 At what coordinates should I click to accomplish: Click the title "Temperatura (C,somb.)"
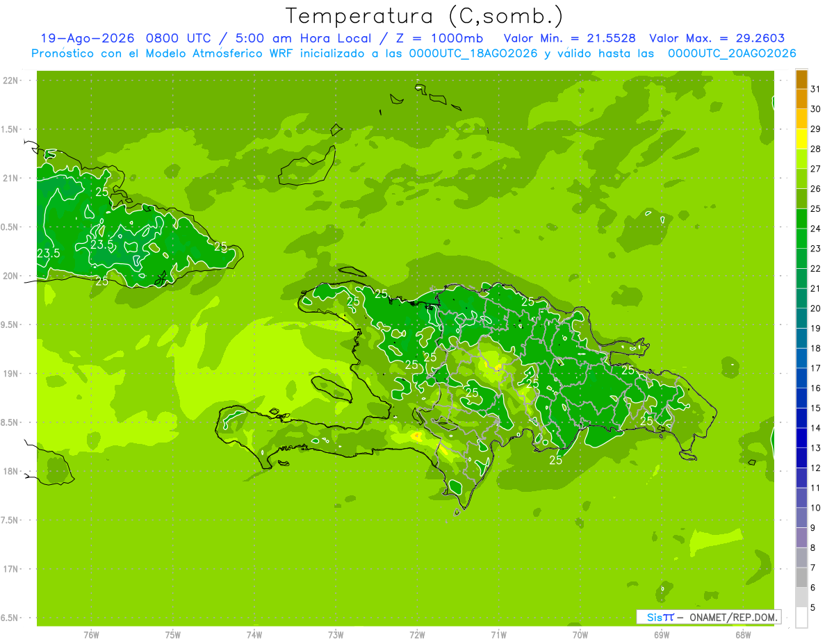tap(424, 16)
